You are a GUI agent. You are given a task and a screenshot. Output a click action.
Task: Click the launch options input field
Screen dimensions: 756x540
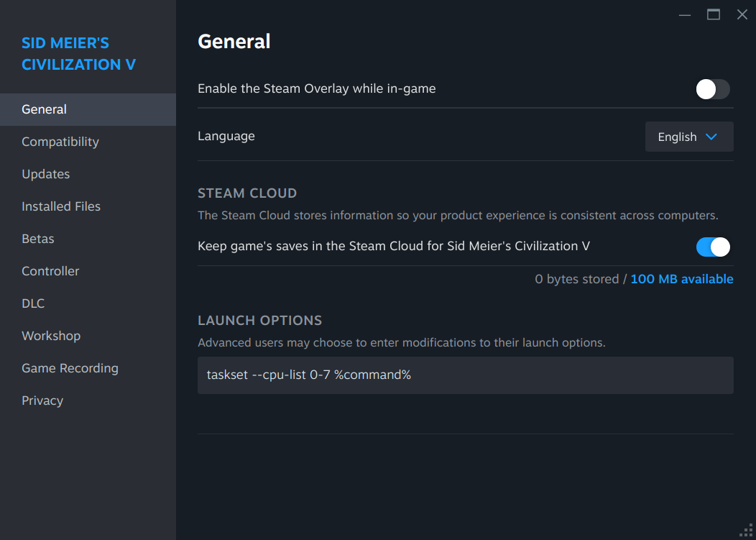point(465,375)
